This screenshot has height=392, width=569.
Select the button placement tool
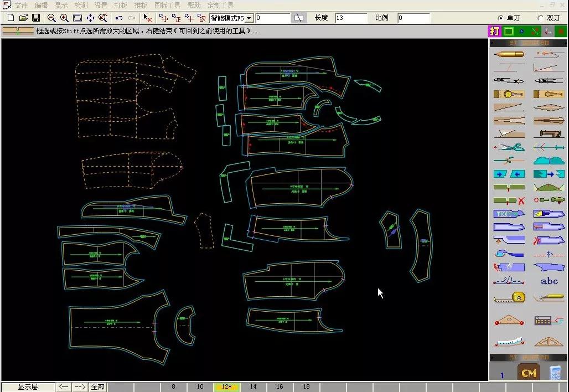509,94
